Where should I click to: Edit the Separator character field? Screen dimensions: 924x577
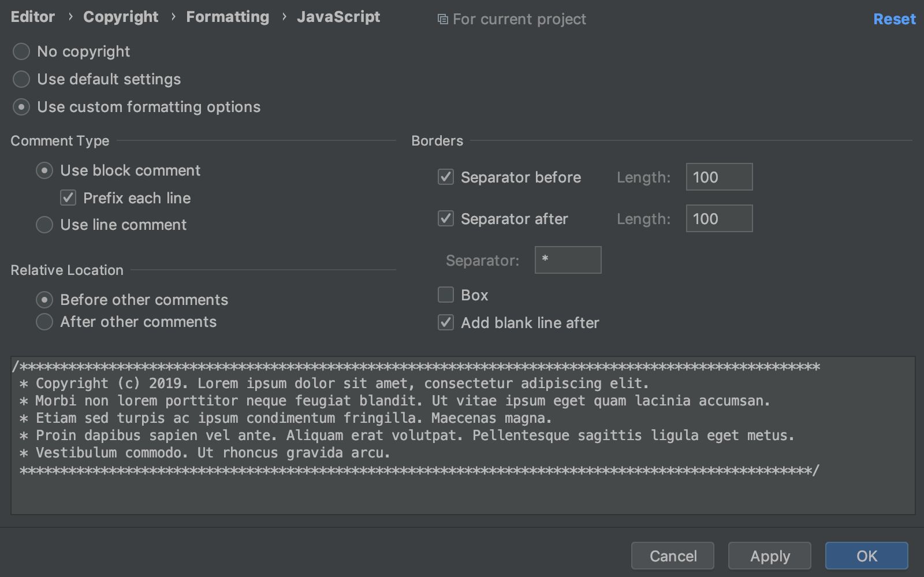(x=568, y=260)
